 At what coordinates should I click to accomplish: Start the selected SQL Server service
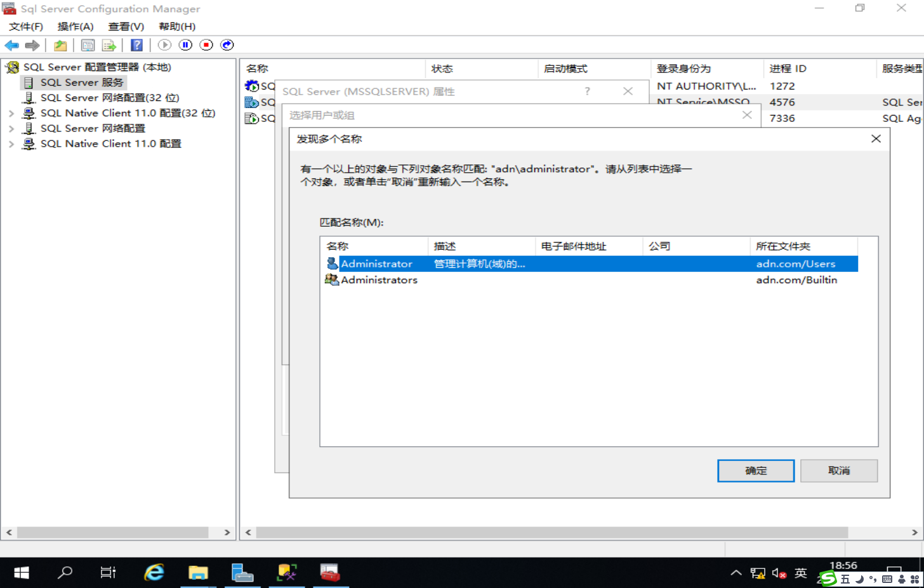tap(164, 44)
